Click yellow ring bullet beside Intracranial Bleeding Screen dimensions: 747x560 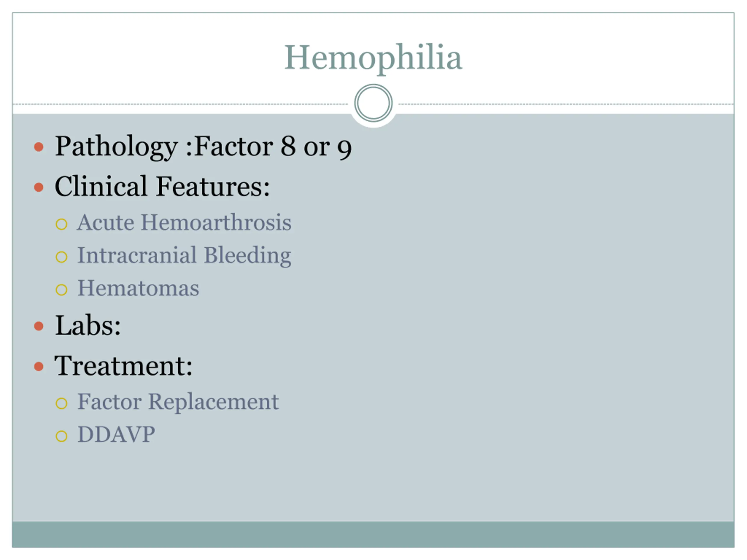62,257
